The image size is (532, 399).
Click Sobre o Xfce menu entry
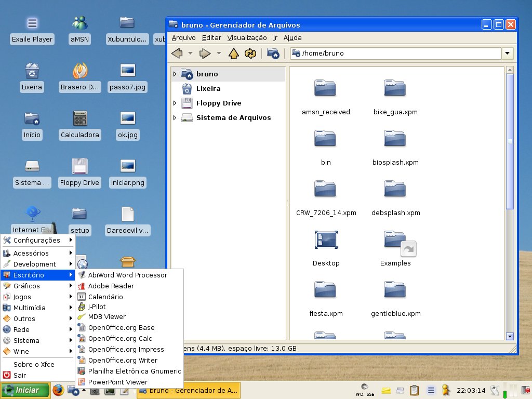(37, 364)
